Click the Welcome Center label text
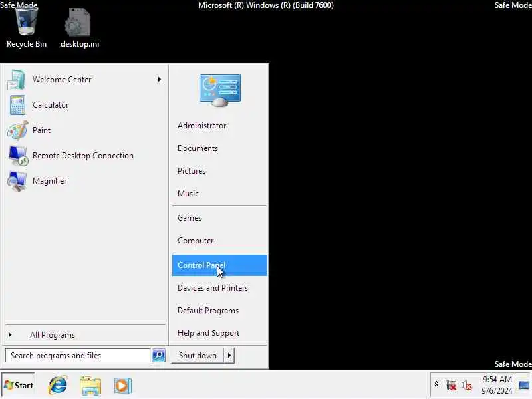Screen dimensions: 532x399 pyautogui.click(x=62, y=80)
